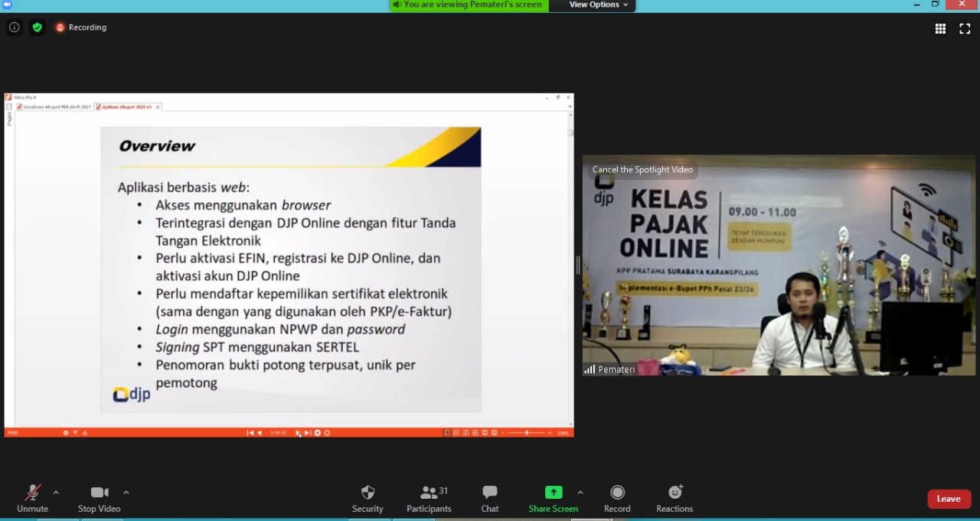
Task: Open the Chat panel
Action: pyautogui.click(x=490, y=499)
